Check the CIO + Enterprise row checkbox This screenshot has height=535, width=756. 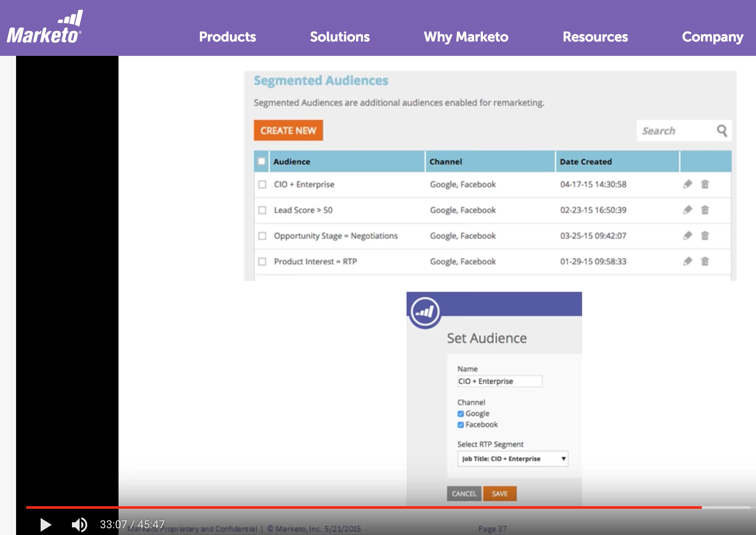point(262,185)
